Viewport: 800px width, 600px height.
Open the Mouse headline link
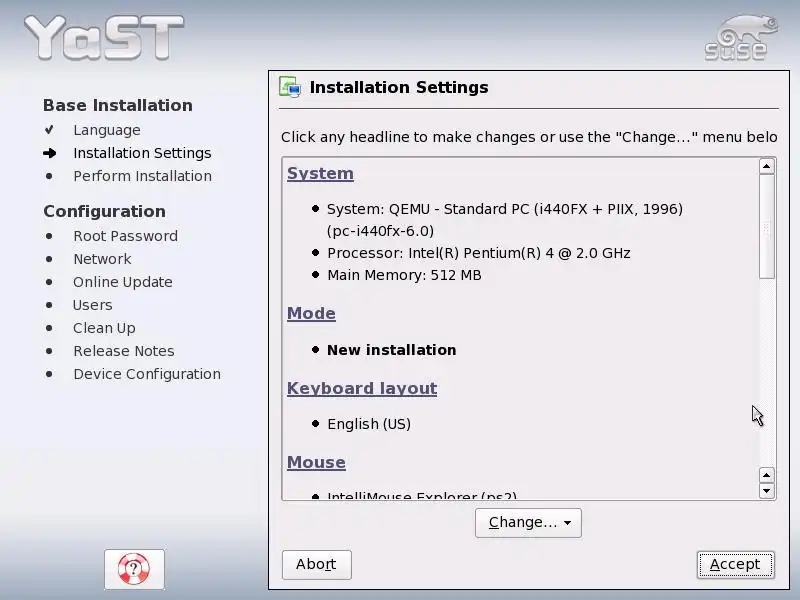[x=316, y=462]
